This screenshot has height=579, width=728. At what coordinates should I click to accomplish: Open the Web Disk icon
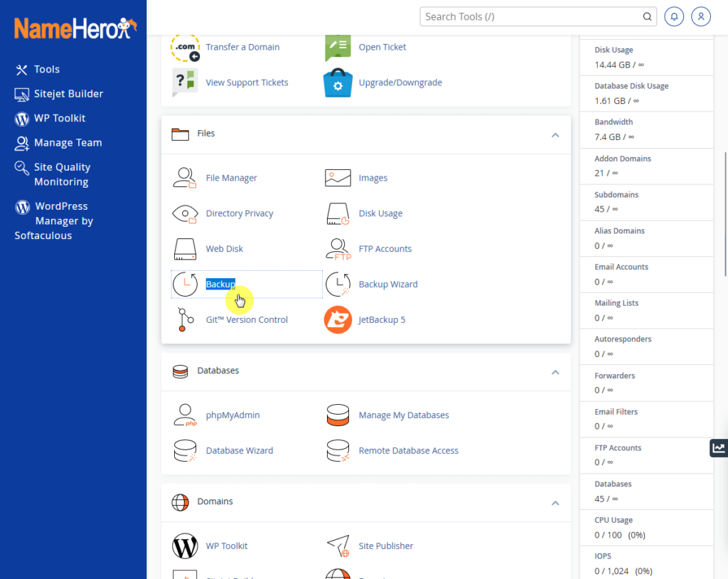185,249
